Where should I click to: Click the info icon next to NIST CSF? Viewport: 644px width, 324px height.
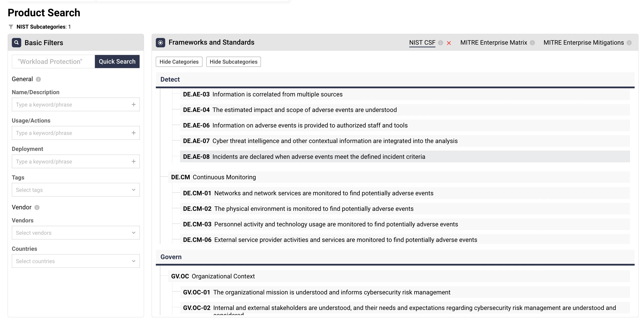pos(441,43)
